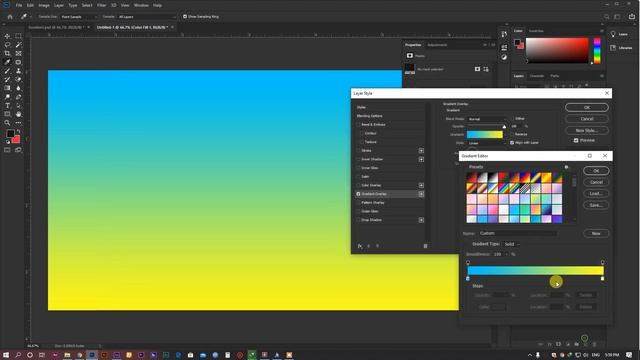Select the Frame tool
This screenshot has height=360, width=640.
point(18,53)
